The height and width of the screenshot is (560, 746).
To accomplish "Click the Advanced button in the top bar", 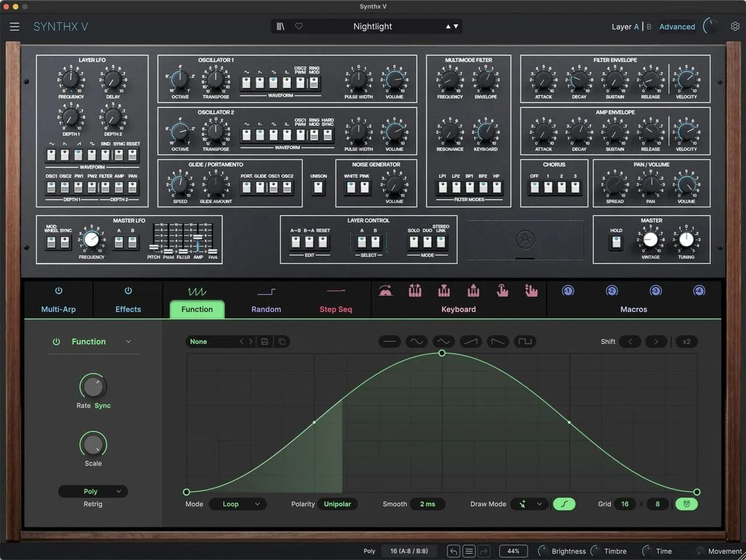I will pos(677,26).
